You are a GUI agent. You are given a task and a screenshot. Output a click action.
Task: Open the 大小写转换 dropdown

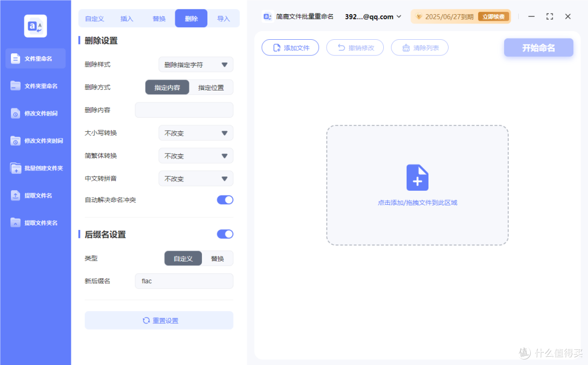coord(196,133)
